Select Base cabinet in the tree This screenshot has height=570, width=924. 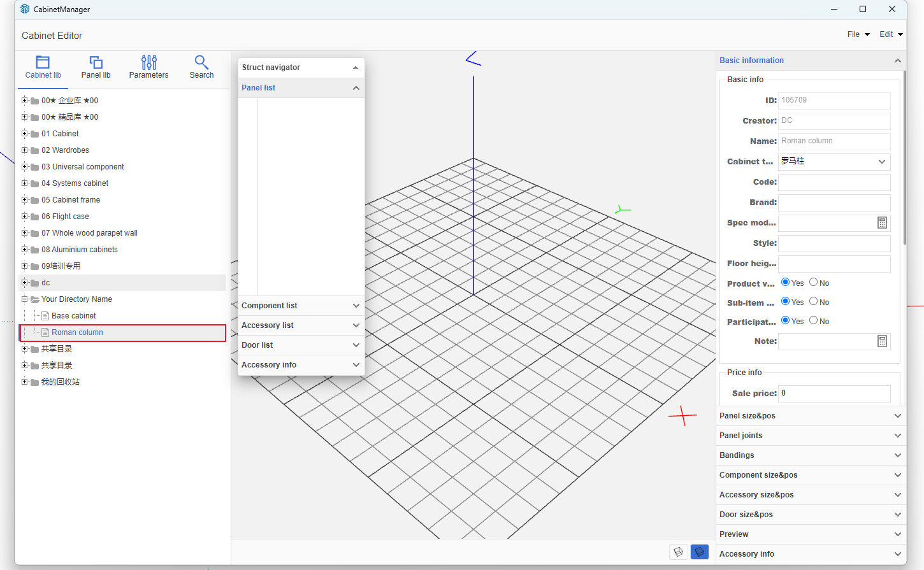(x=74, y=316)
